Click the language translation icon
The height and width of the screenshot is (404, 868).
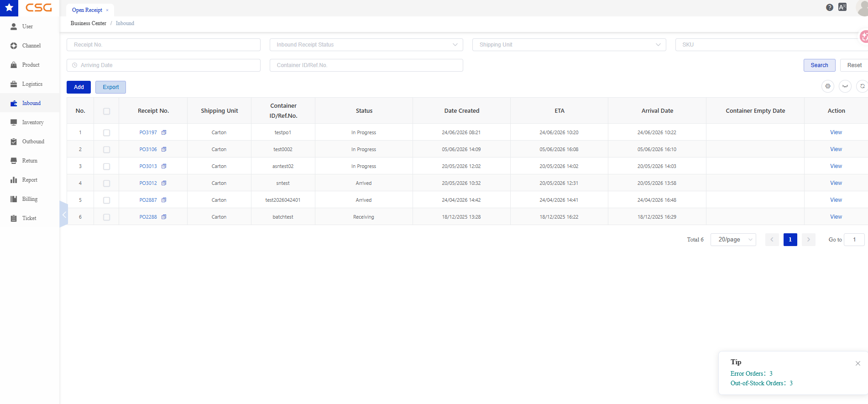pos(842,7)
